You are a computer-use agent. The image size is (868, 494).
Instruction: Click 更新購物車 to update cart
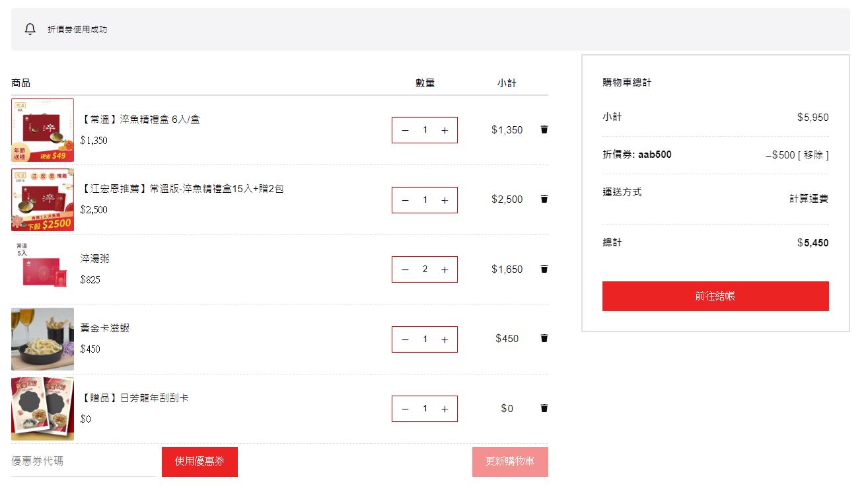pos(509,462)
